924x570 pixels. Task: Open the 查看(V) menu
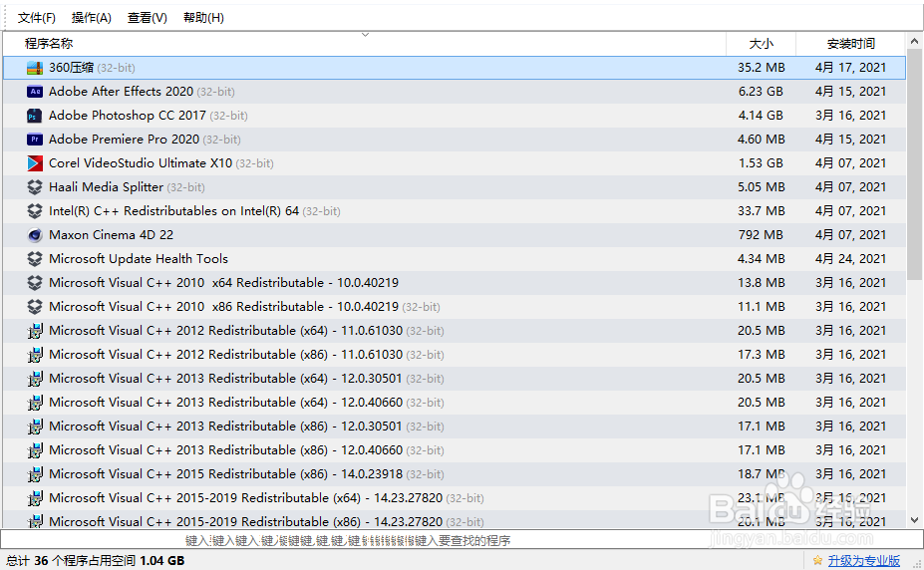pyautogui.click(x=148, y=18)
